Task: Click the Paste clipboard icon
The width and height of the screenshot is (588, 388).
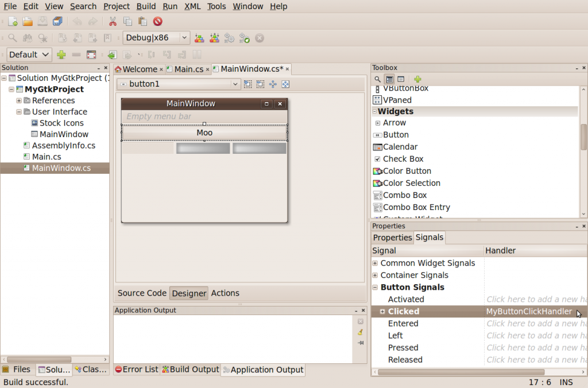Action: (x=142, y=21)
